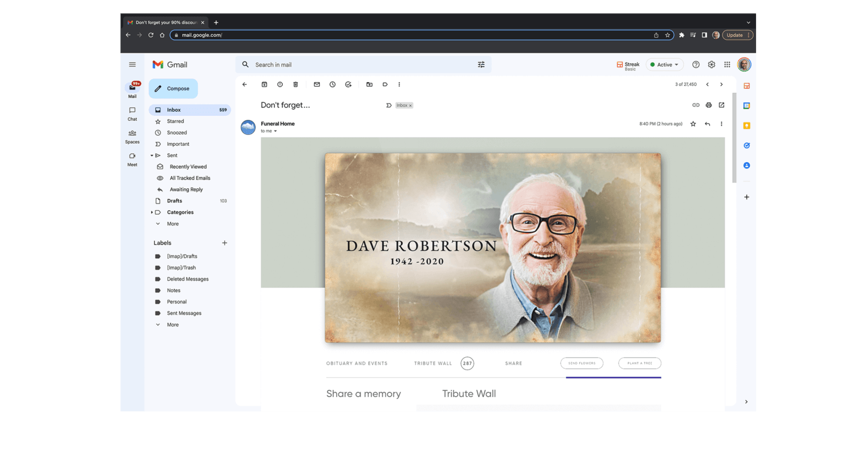Image resolution: width=868 pixels, height=469 pixels.
Task: Open the Active status dropdown
Action: pos(665,65)
